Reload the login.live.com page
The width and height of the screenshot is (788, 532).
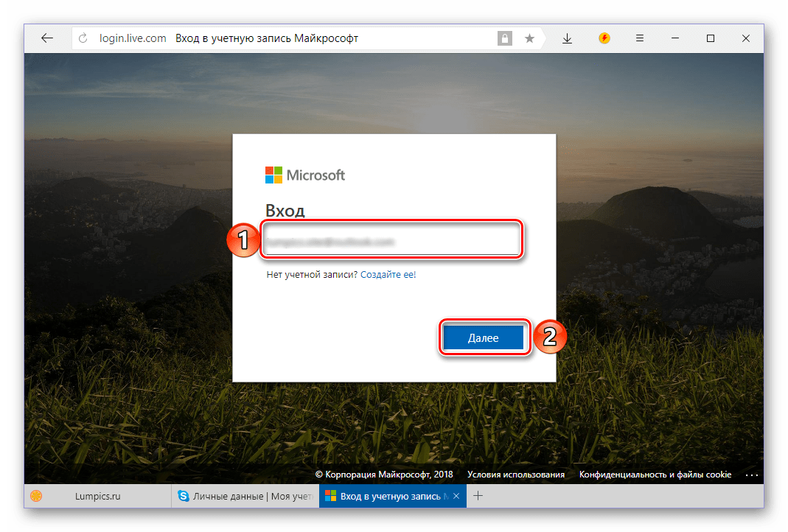click(83, 38)
